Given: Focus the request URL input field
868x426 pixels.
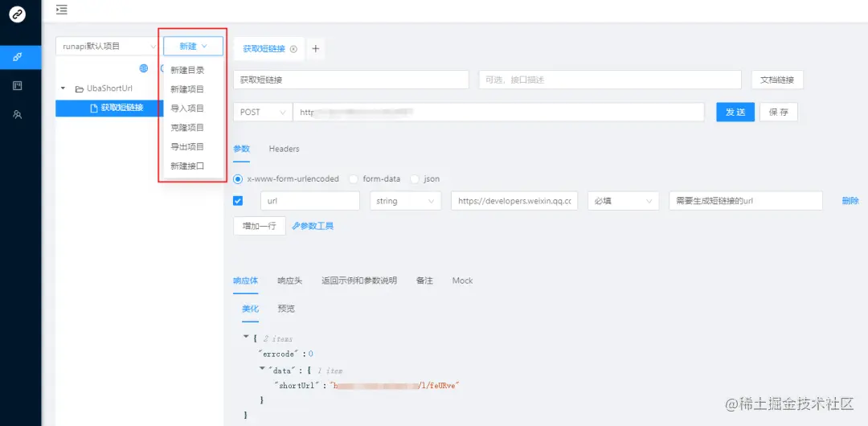Looking at the screenshot, I should [498, 112].
